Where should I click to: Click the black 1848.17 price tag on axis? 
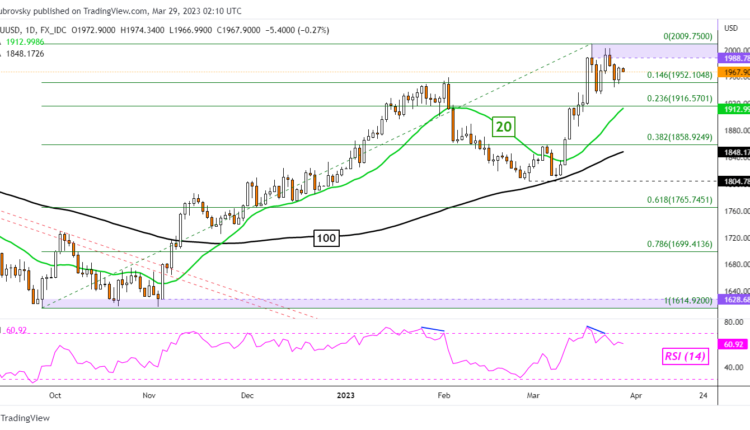click(733, 152)
